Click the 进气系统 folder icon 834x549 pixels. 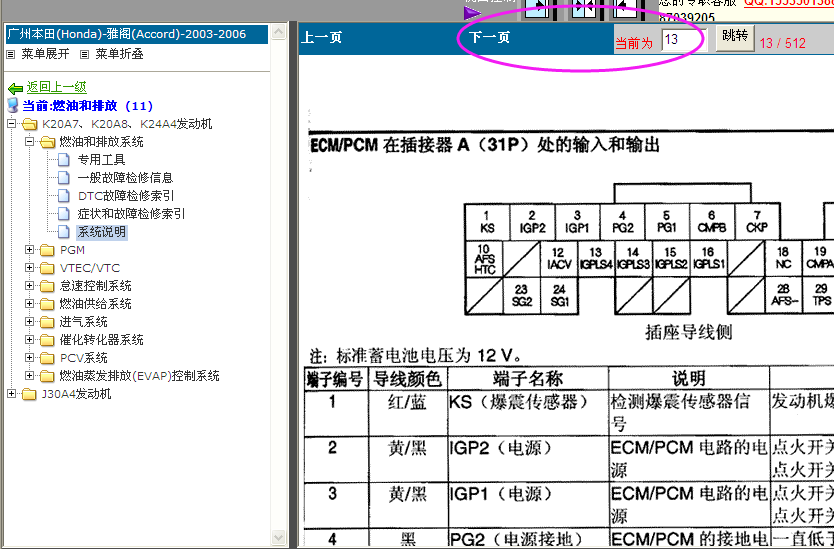tap(48, 322)
